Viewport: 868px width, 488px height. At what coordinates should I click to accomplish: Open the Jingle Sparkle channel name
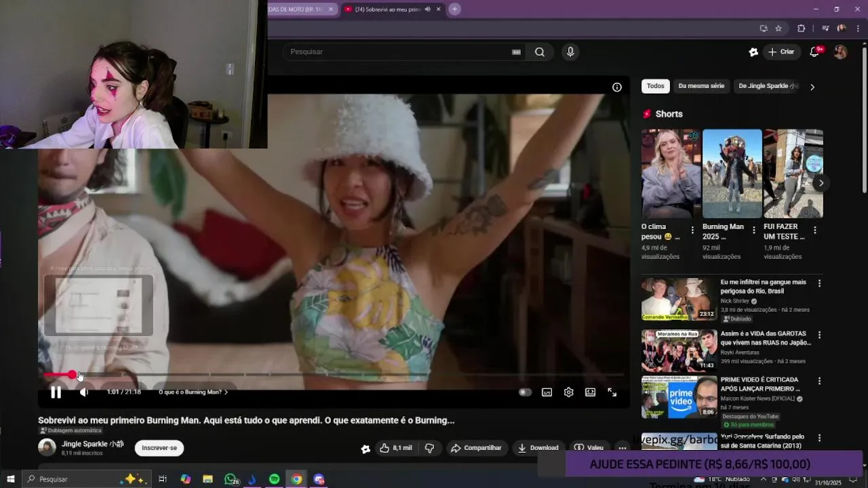click(93, 444)
